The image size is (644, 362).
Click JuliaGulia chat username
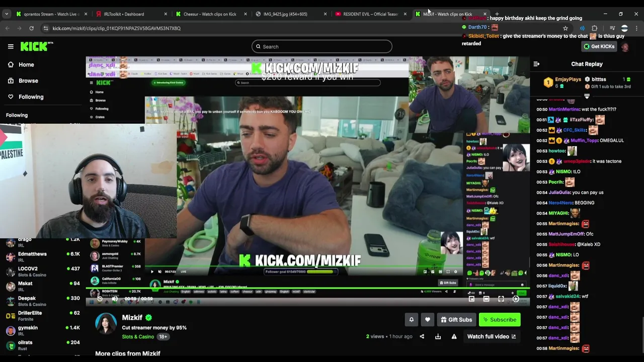coord(559,193)
